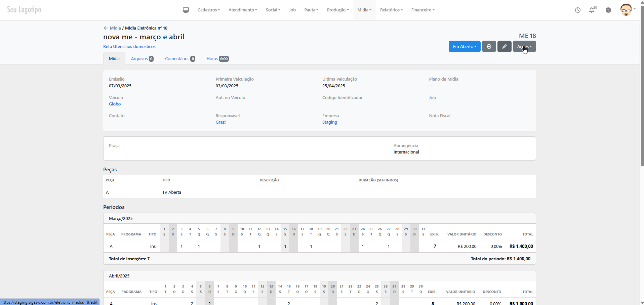The width and height of the screenshot is (644, 305).
Task: Open the Ações dropdown
Action: [524, 47]
